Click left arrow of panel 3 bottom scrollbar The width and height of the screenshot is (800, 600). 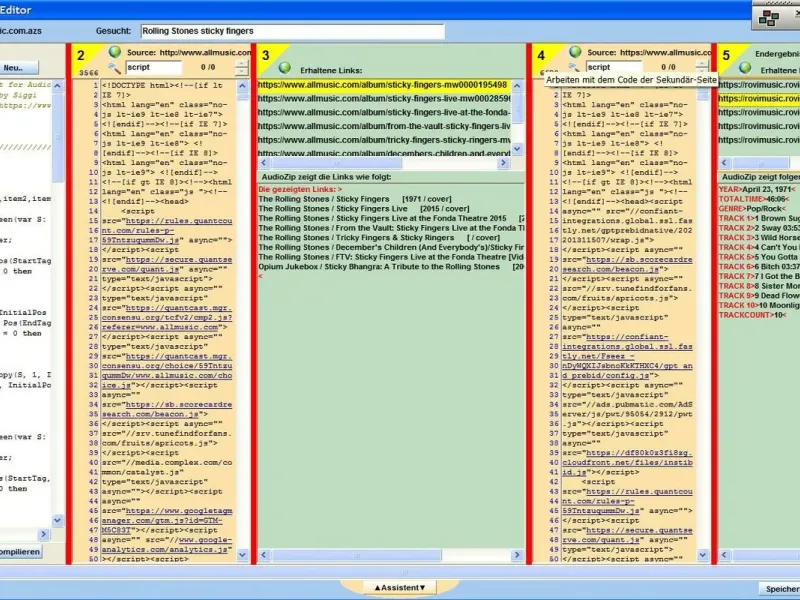tap(264, 555)
